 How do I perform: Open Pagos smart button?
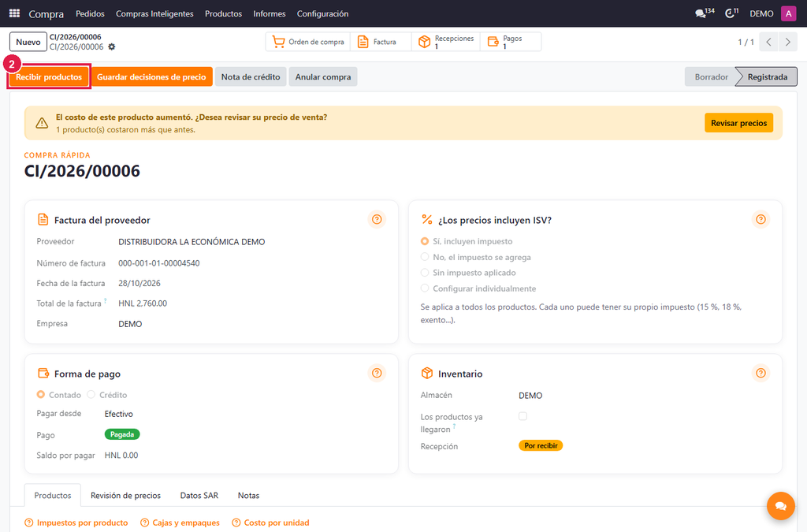coord(511,42)
